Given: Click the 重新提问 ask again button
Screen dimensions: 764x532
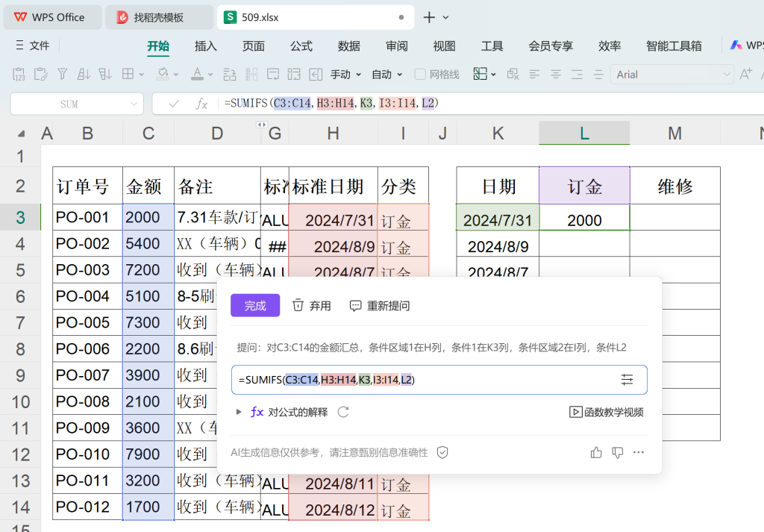Looking at the screenshot, I should coord(380,305).
